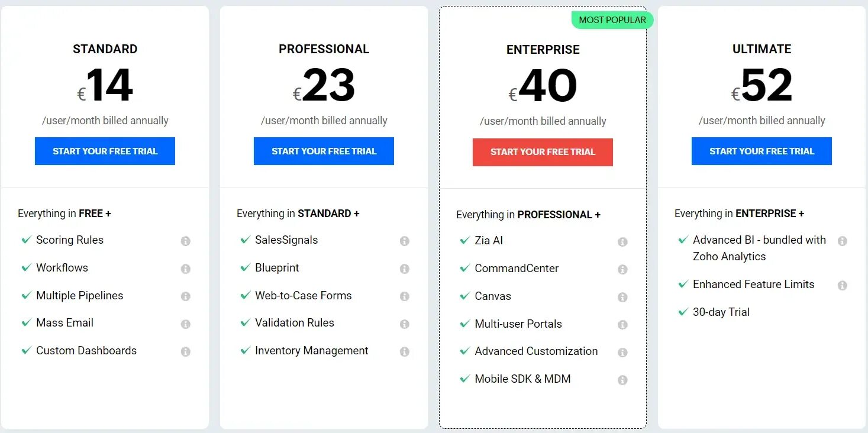
Task: Click the info icon for Mass Email
Action: pyautogui.click(x=186, y=324)
